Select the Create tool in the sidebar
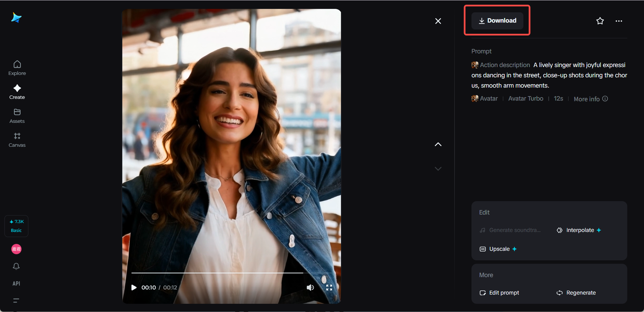Viewport: 644px width, 312px height. click(17, 91)
